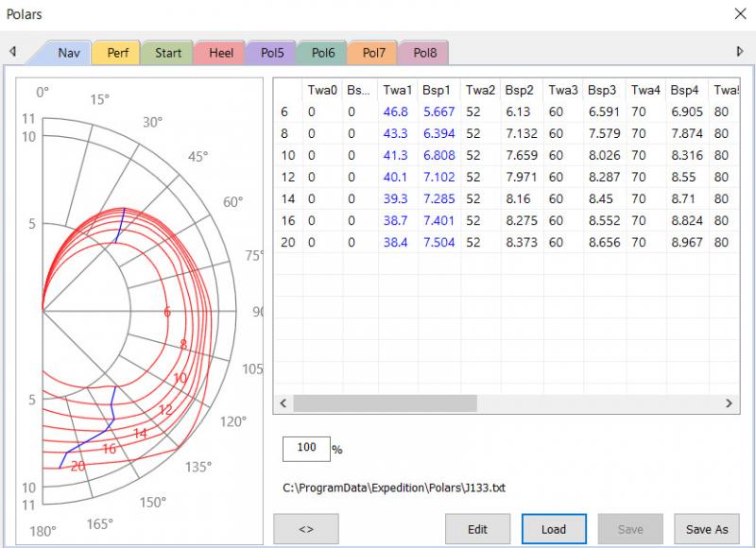
Task: Click the Save As button
Action: coord(706,529)
